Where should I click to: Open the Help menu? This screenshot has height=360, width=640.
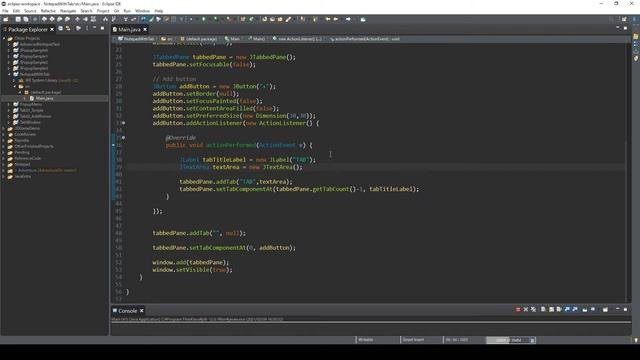pos(159,11)
